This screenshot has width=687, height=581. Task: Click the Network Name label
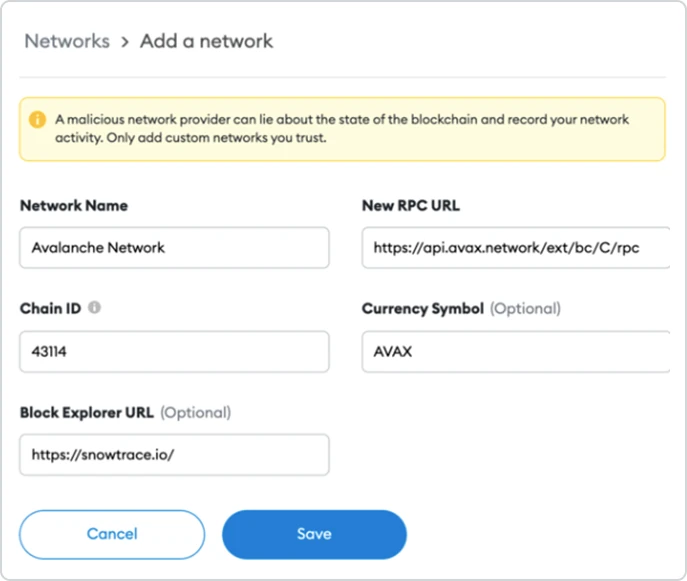pyautogui.click(x=74, y=205)
